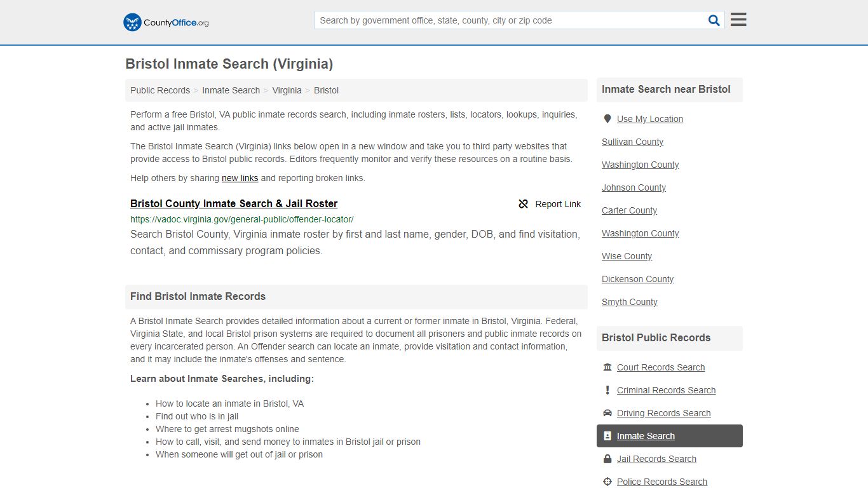The width and height of the screenshot is (868, 488).
Task: Open Criminal Records Search link
Action: click(x=666, y=390)
